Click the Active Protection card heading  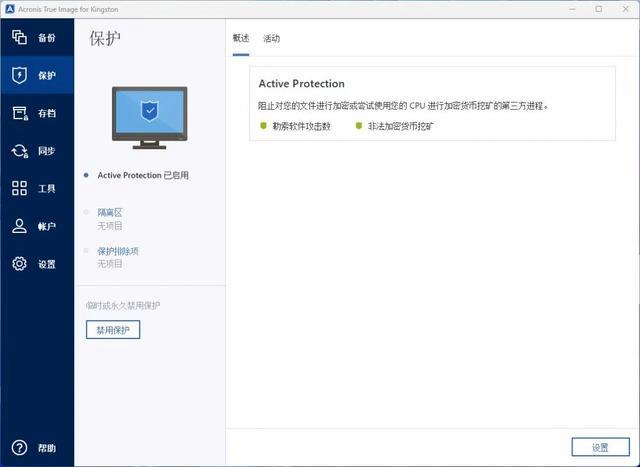[301, 84]
